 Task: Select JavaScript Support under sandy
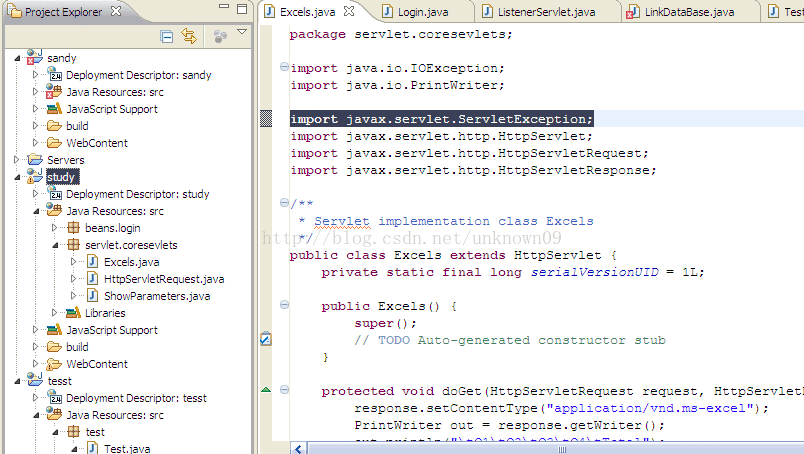click(x=112, y=109)
